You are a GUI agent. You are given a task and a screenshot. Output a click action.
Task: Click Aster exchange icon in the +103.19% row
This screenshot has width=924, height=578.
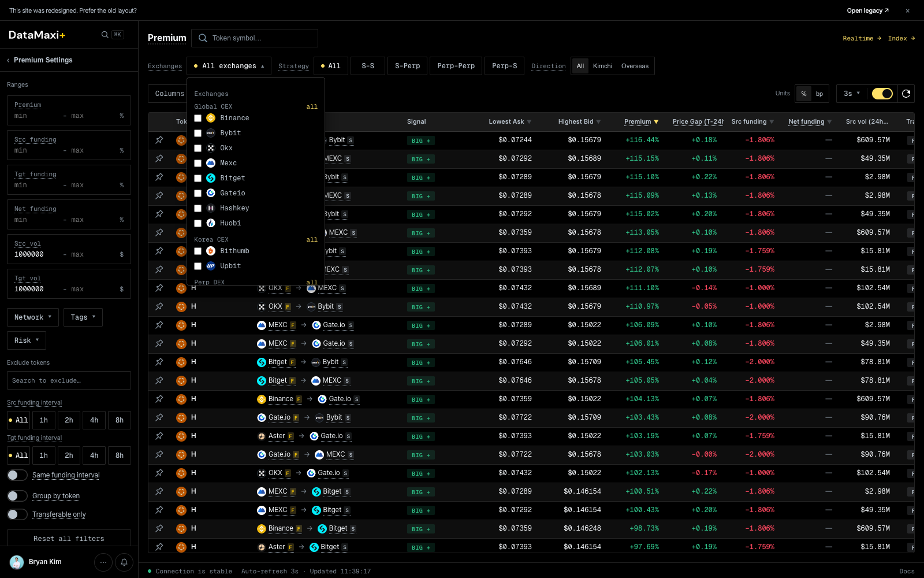pos(262,436)
